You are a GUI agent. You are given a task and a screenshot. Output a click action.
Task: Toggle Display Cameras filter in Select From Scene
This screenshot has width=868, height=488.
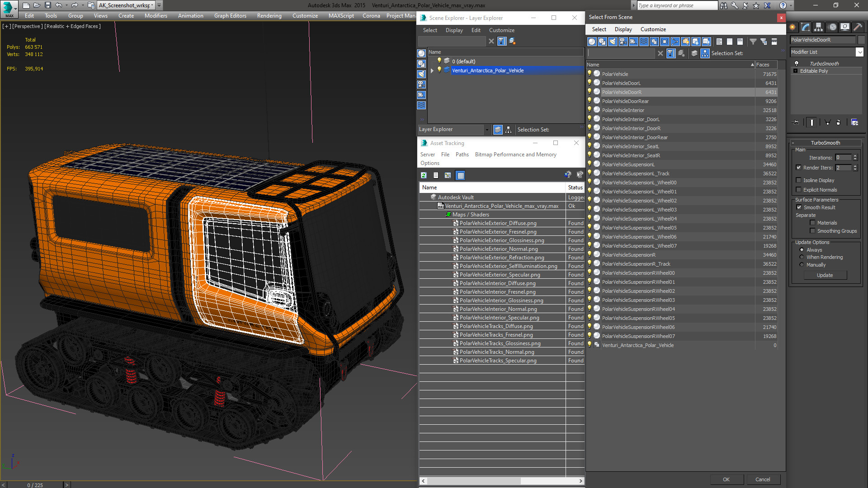click(623, 42)
